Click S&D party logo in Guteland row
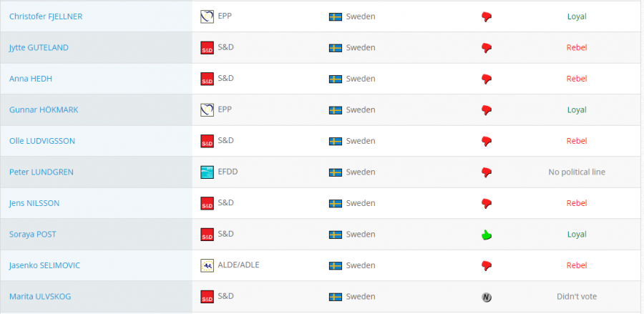Image resolution: width=644 pixels, height=314 pixels. (207, 48)
